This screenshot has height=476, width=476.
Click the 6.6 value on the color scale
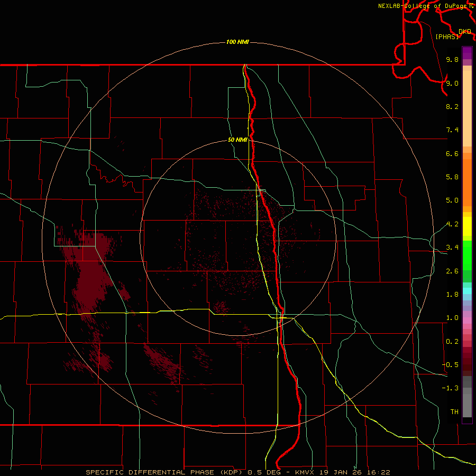tap(452, 153)
